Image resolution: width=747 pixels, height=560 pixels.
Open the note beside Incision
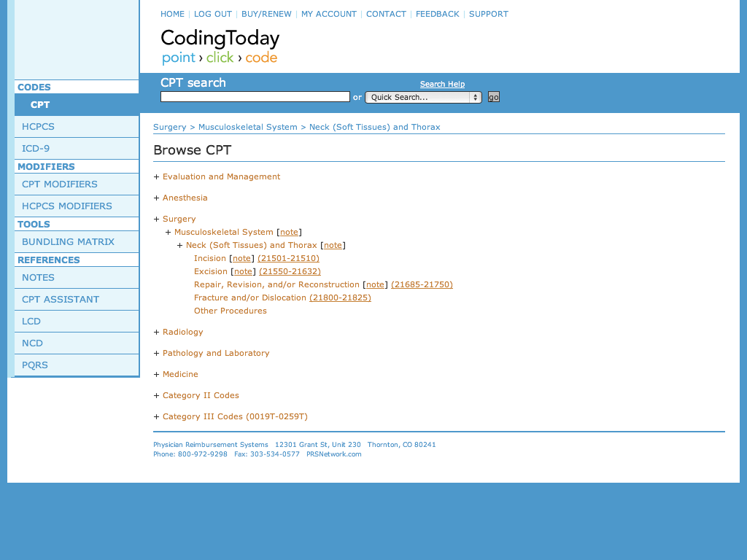pyautogui.click(x=241, y=259)
